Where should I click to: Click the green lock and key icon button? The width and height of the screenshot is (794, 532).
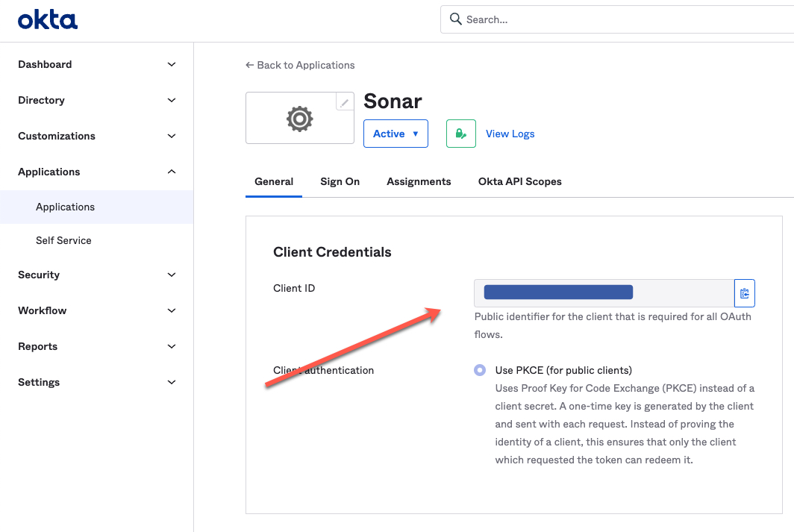(461, 134)
